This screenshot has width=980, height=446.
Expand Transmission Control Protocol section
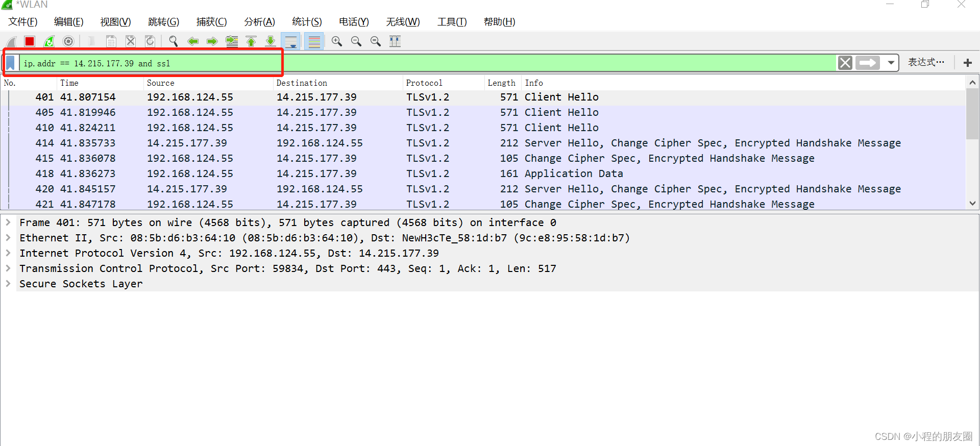point(8,268)
